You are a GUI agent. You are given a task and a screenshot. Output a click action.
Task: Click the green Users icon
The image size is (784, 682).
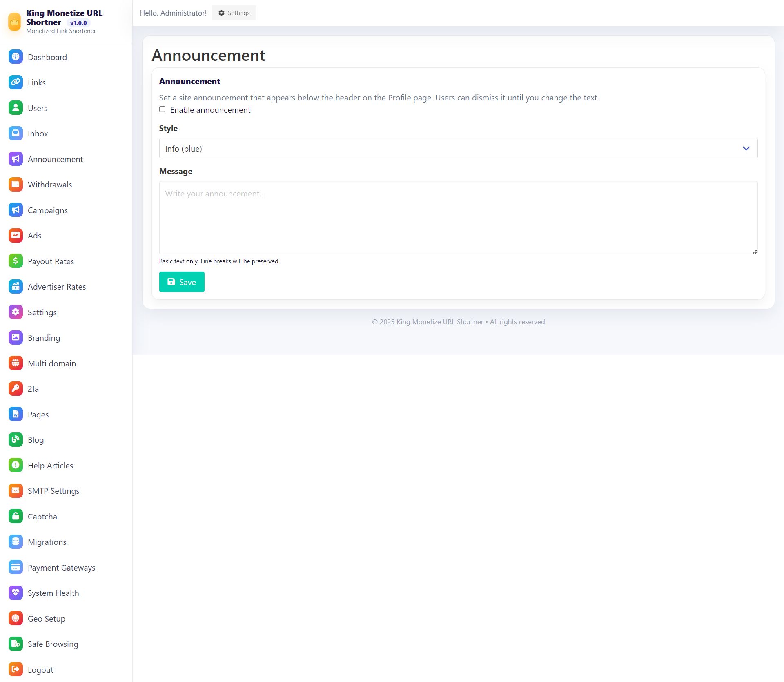16,108
